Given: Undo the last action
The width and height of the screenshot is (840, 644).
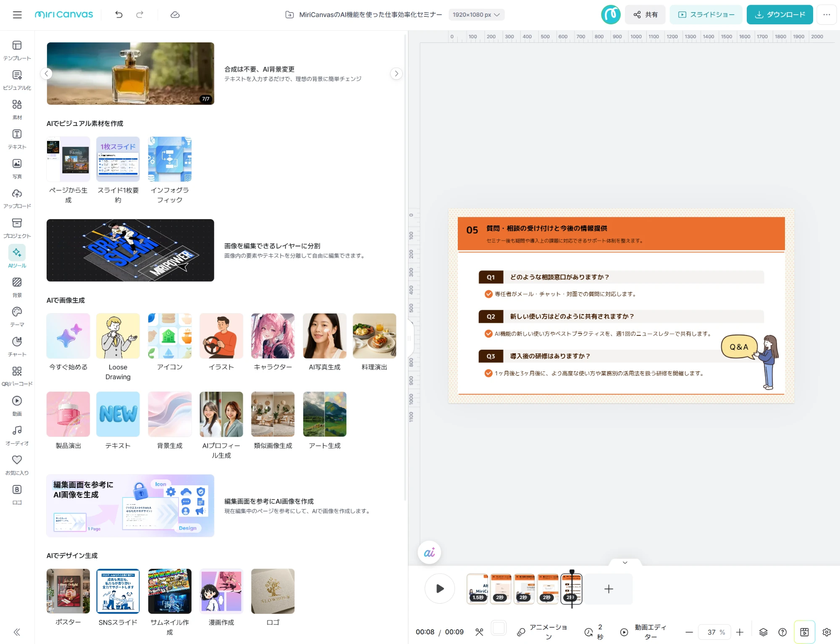Looking at the screenshot, I should pyautogui.click(x=119, y=15).
